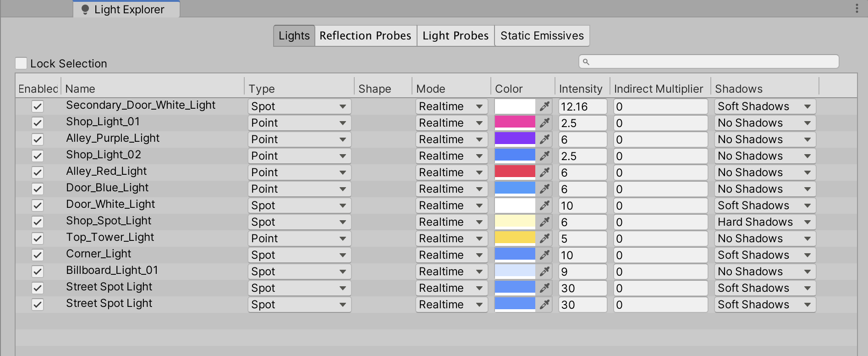
Task: Open Shadows dropdown for Shop_Light_02
Action: coord(764,156)
